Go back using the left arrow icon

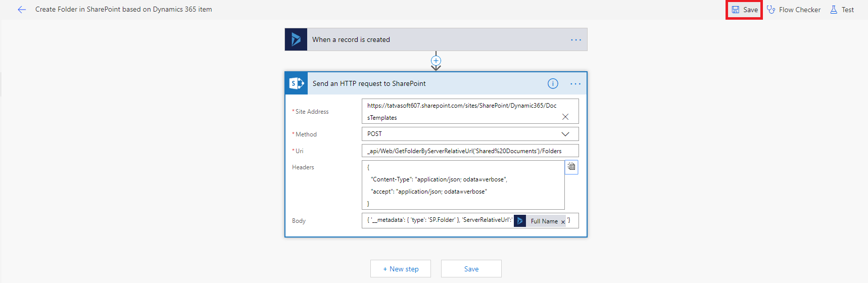point(22,10)
